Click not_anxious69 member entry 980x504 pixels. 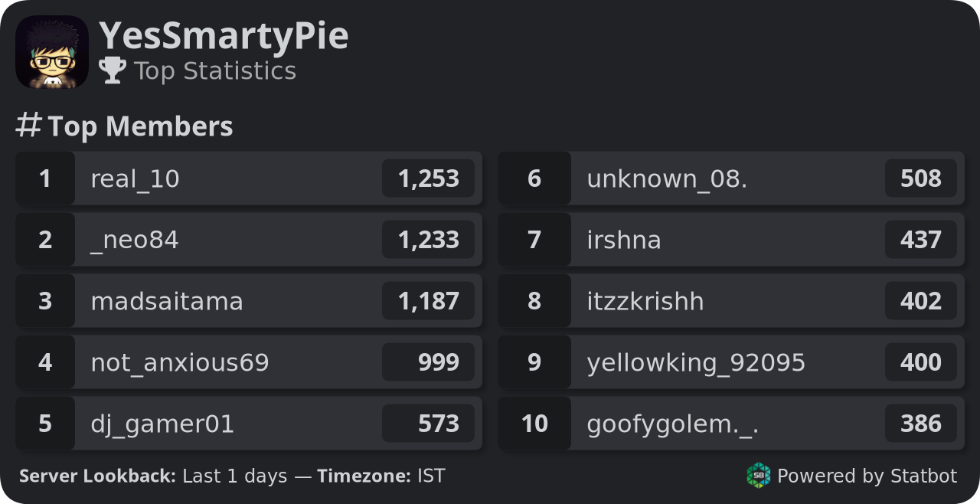[249, 362]
